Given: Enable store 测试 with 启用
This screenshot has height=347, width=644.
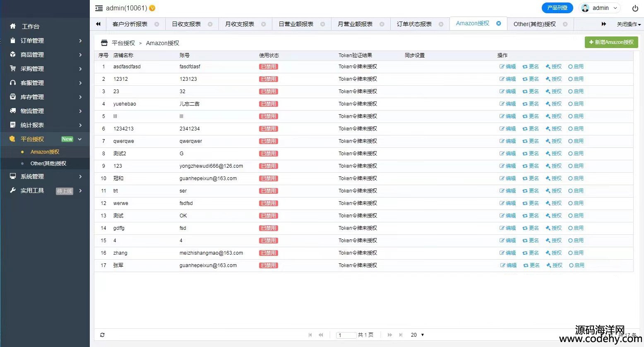Looking at the screenshot, I should (576, 216).
